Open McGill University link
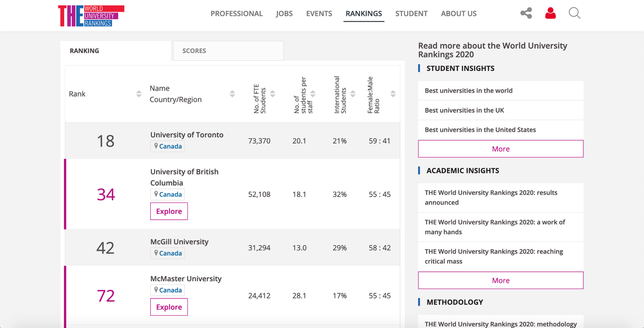The height and width of the screenshot is (328, 644). [179, 242]
